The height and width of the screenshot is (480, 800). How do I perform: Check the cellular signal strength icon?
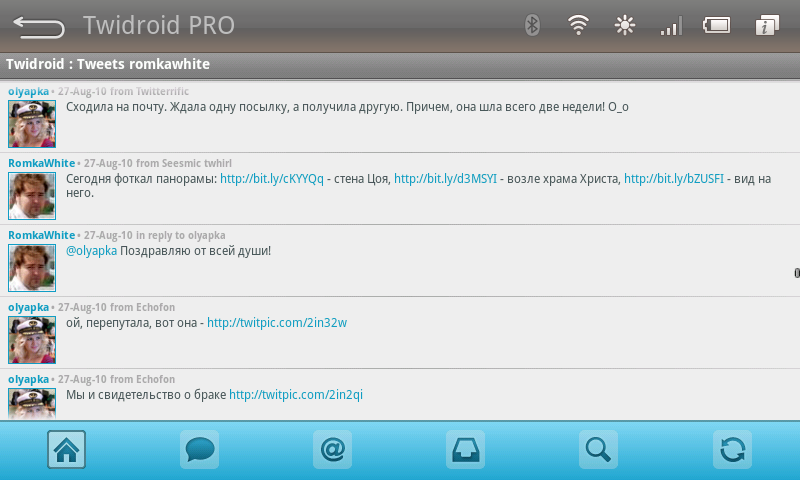[x=671, y=26]
